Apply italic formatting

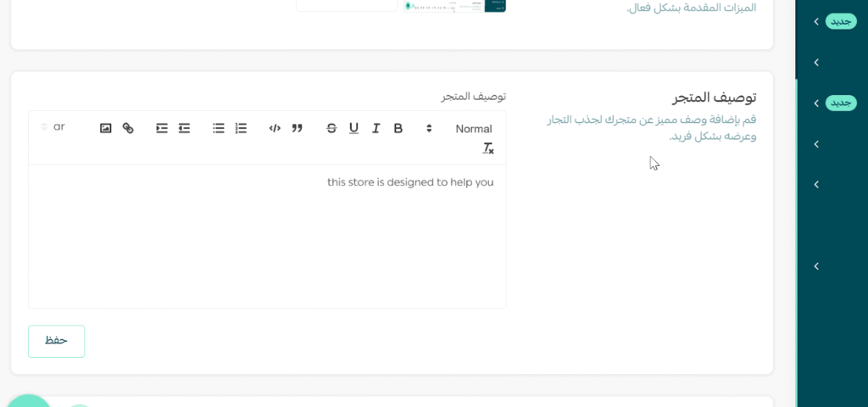click(x=376, y=128)
